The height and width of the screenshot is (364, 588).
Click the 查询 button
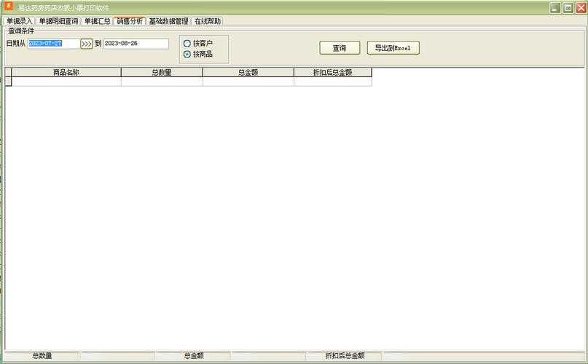coord(340,48)
